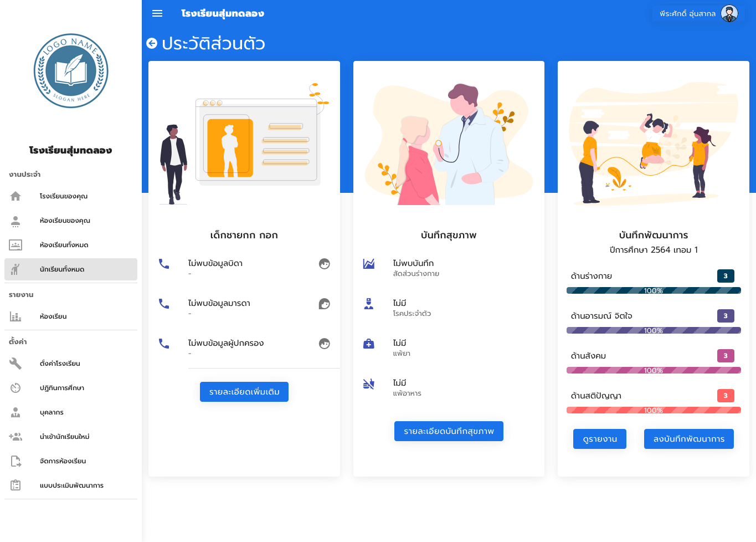Click the hamburger menu icon
This screenshot has width=756, height=542.
coord(157,13)
